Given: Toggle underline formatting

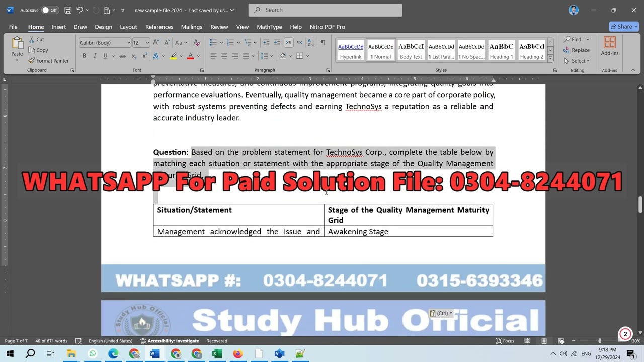Looking at the screenshot, I should [105, 56].
